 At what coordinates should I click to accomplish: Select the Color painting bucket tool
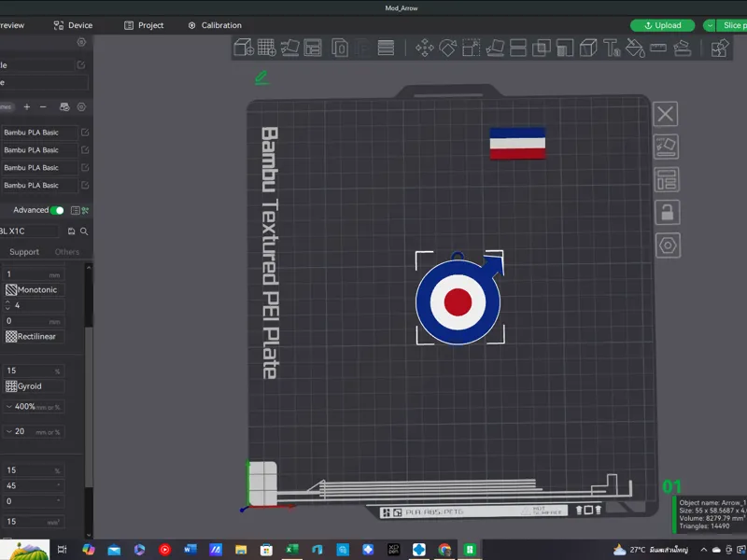pos(635,49)
